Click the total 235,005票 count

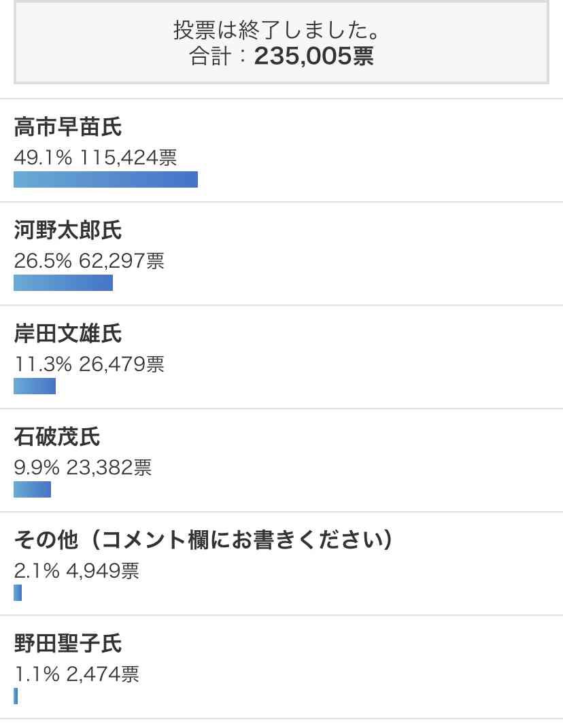[314, 56]
